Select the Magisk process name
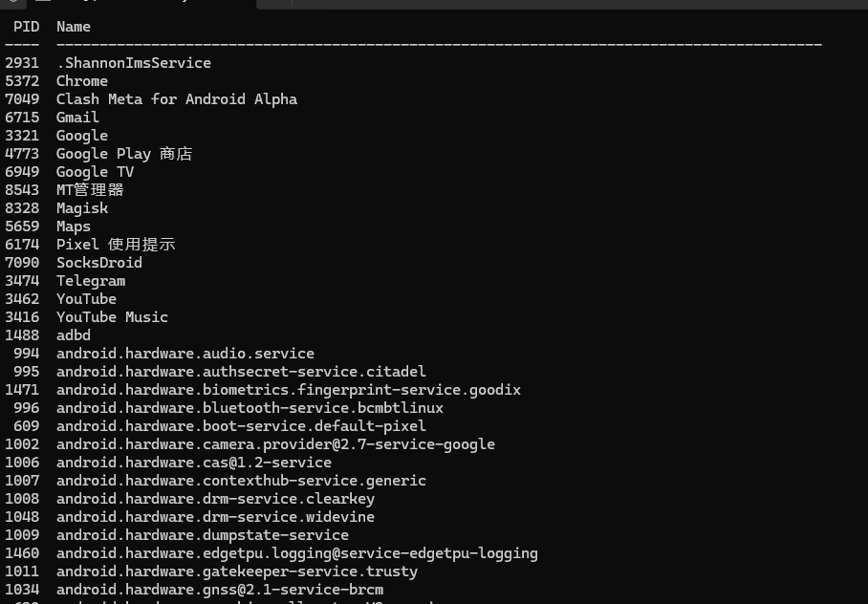 (x=82, y=208)
